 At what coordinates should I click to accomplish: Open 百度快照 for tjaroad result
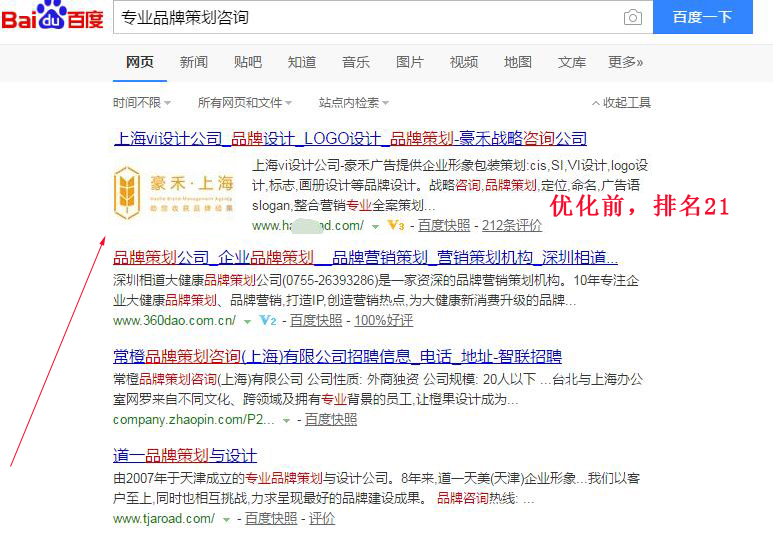[x=271, y=519]
